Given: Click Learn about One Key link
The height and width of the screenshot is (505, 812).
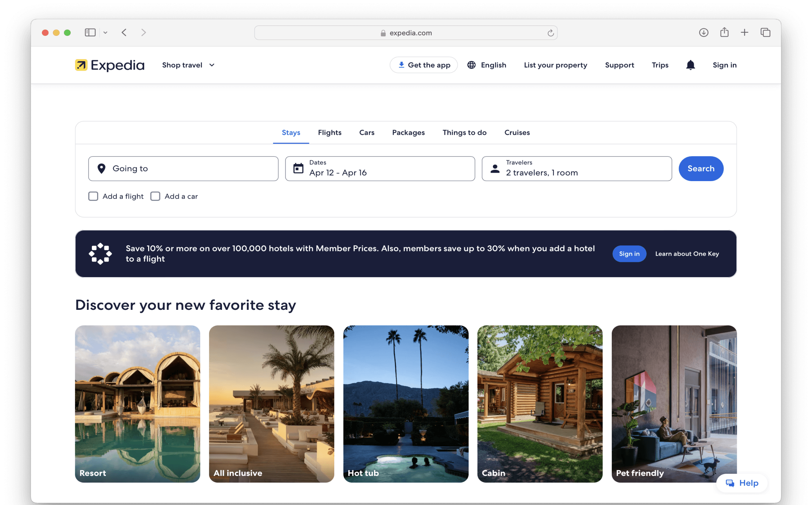Looking at the screenshot, I should click(687, 254).
